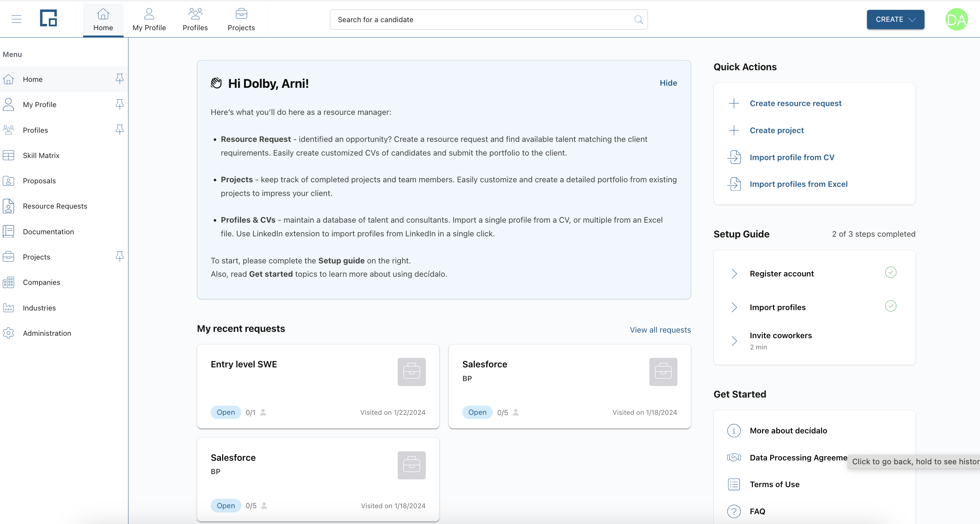Click View all requests link
The width and height of the screenshot is (980, 524).
660,330
